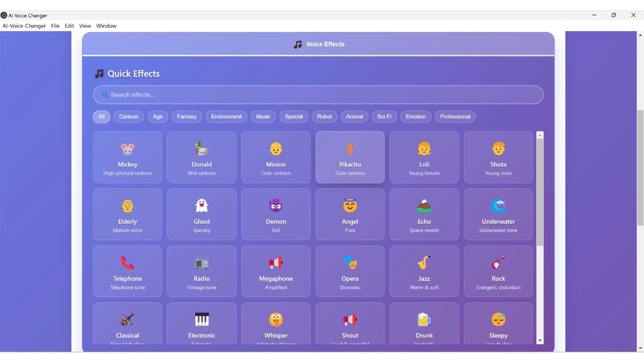The width and height of the screenshot is (644, 362).
Task: Open the View menu
Action: pyautogui.click(x=85, y=26)
